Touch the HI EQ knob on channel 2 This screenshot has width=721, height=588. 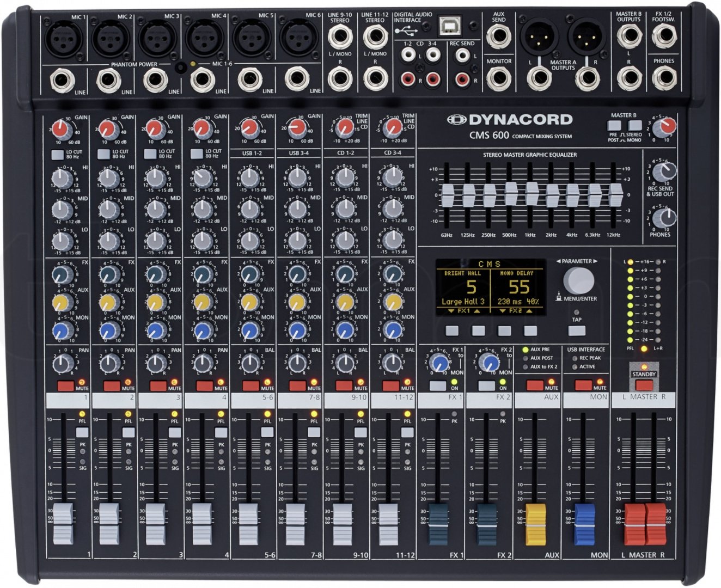click(x=109, y=177)
